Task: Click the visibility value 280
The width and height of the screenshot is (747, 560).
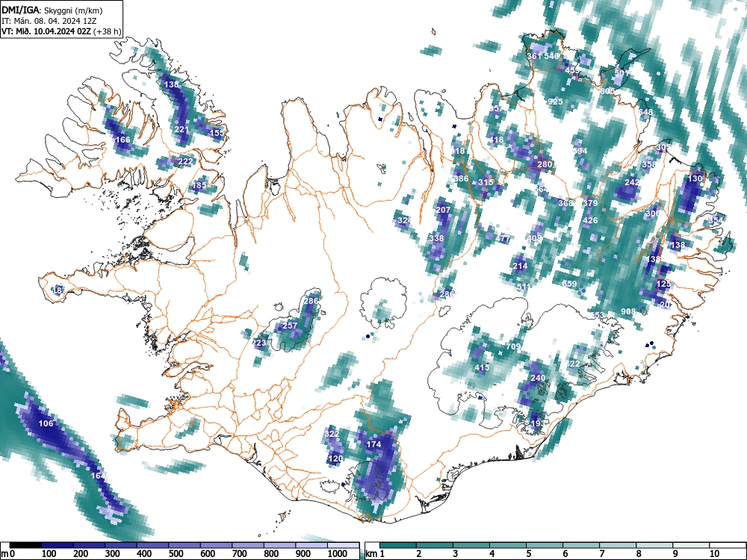Action: [545, 164]
